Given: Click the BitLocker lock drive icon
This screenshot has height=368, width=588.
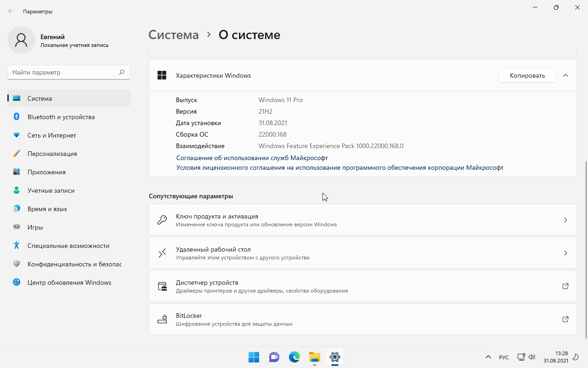Looking at the screenshot, I should pos(162,319).
